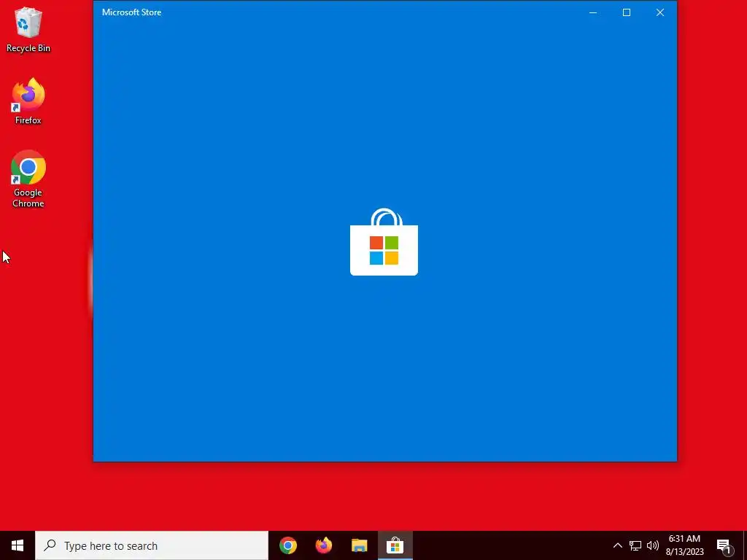
Task: Launch Firefox from the taskbar
Action: [323, 545]
